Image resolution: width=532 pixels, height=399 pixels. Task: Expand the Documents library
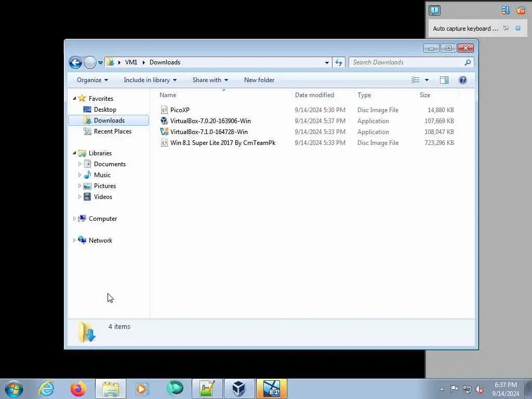coord(79,164)
